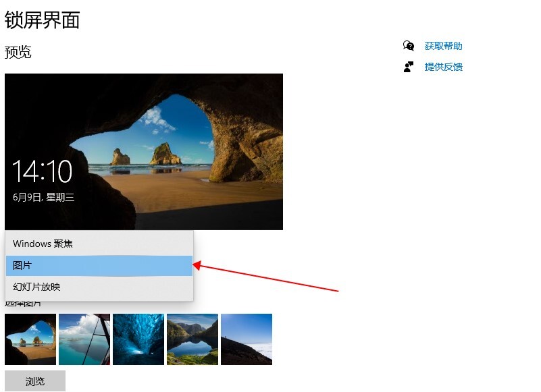
Task: Click the 6月9日, 星期三 date text
Action: click(43, 197)
